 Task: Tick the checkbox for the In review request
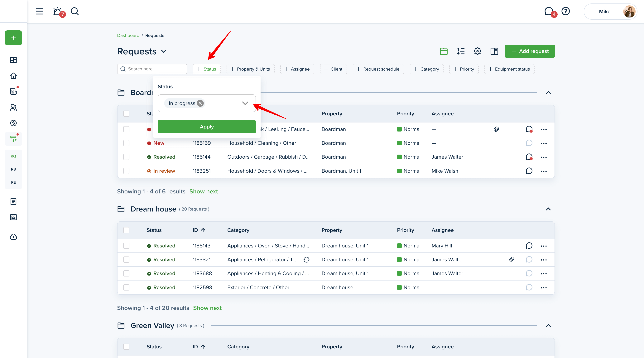click(x=126, y=171)
